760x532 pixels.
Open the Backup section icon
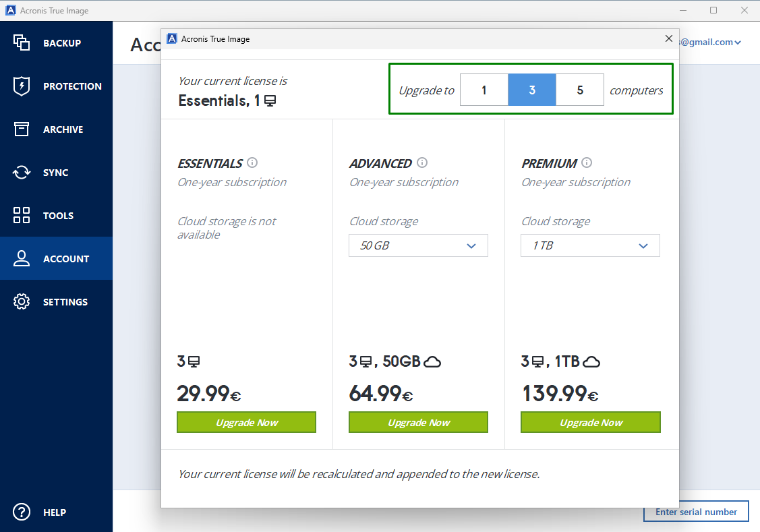pyautogui.click(x=22, y=42)
